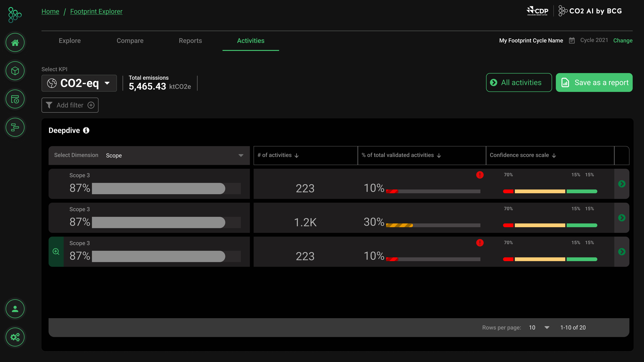The height and width of the screenshot is (362, 644).
Task: Open the 3D cube sidebar icon
Action: click(15, 71)
